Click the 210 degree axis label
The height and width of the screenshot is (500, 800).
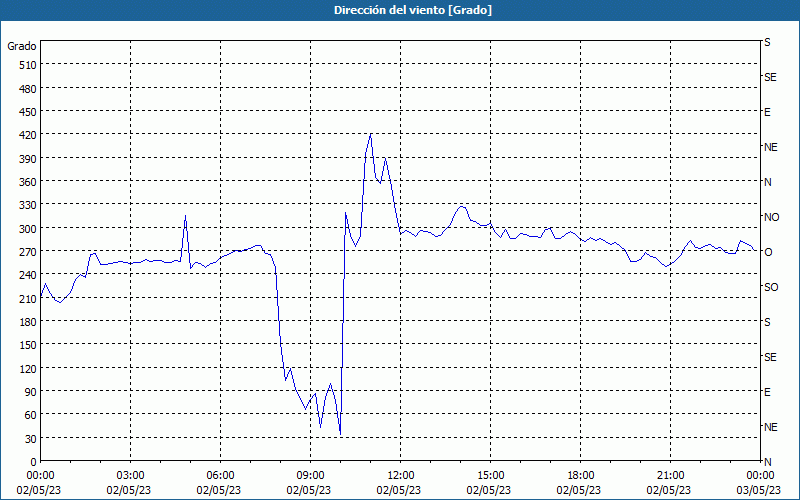click(28, 298)
